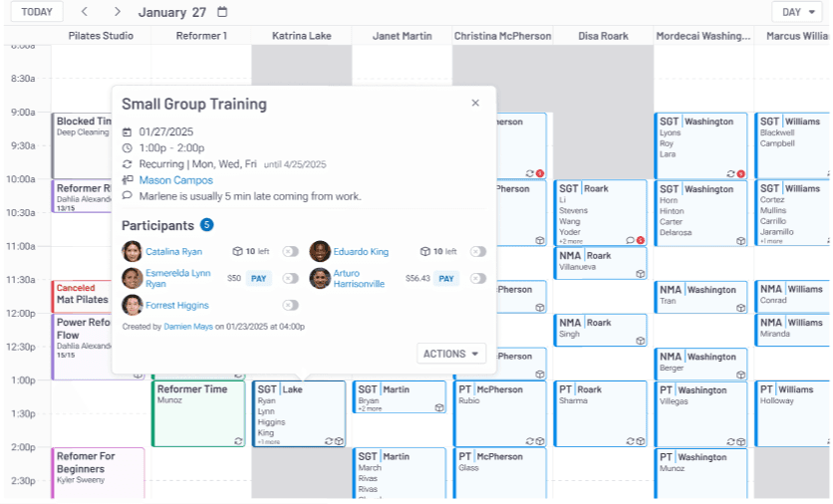Screen dimensions: 833x504
Task: Toggle check-in switch for Forrest Higgins
Action: pos(290,306)
